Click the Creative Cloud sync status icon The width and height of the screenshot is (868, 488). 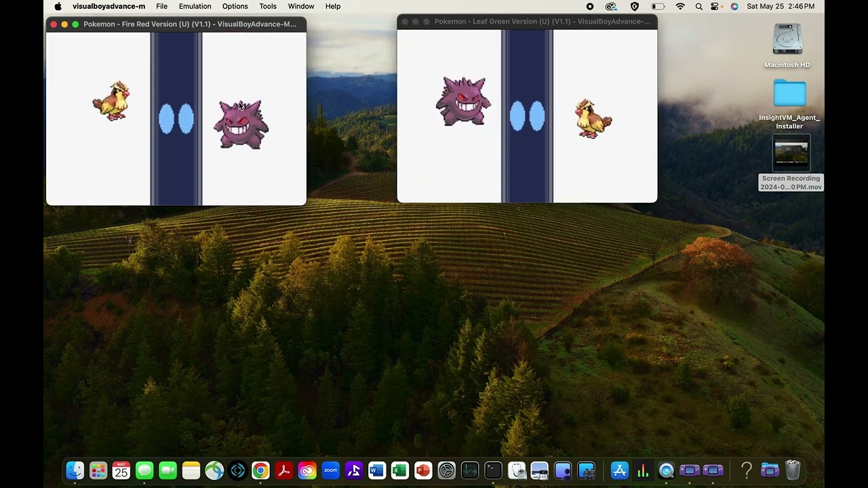[x=611, y=6]
